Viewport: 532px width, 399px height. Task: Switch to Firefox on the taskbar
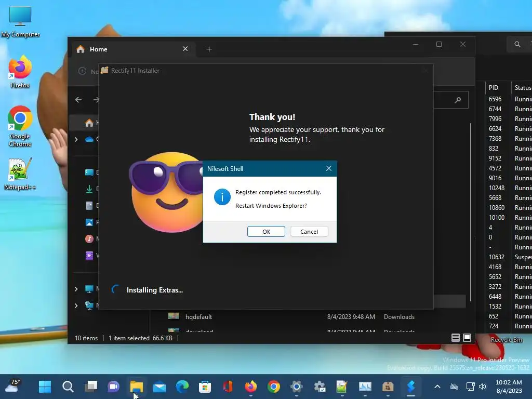coord(251,387)
